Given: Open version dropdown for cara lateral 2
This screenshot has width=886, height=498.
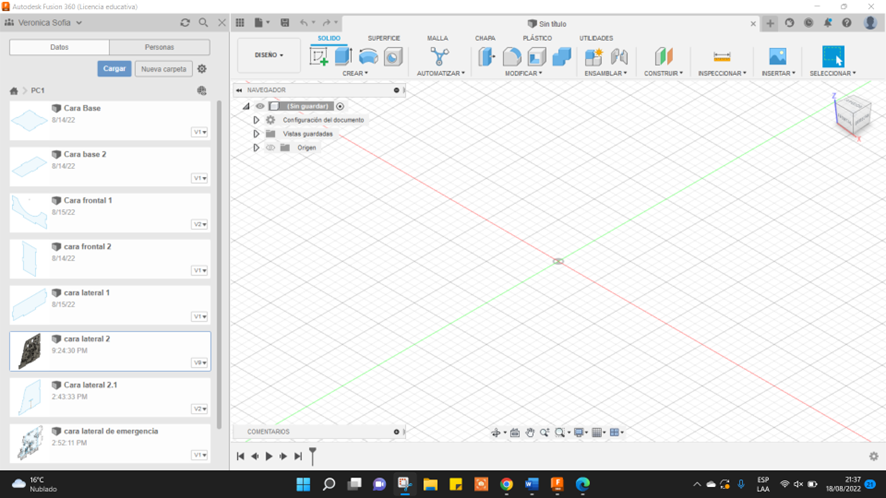Looking at the screenshot, I should [x=200, y=363].
